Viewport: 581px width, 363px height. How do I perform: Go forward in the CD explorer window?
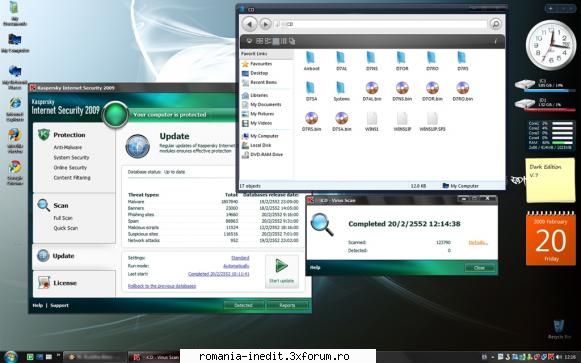(x=265, y=24)
